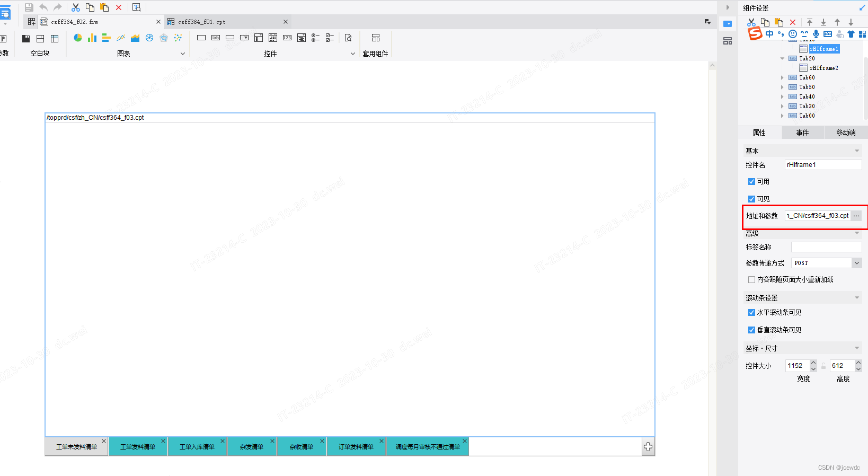Click the Redo arrow icon
The width and height of the screenshot is (868, 476).
(57, 7)
